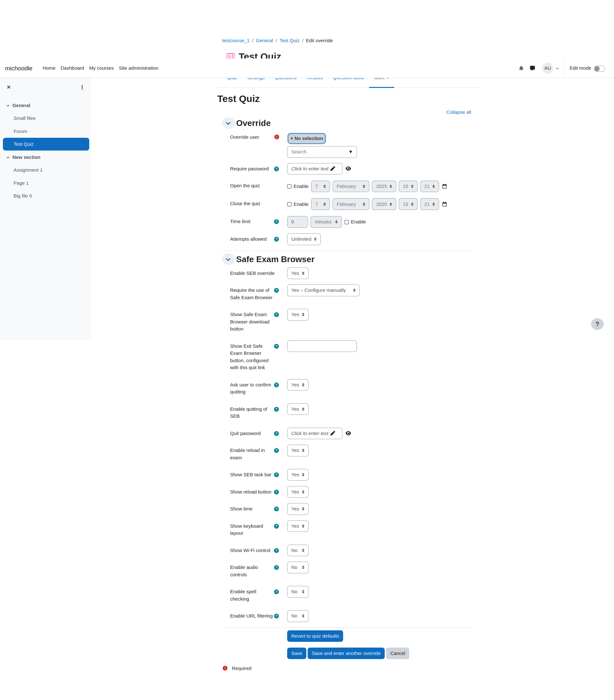Click the quit link text field
The height and width of the screenshot is (700, 614).
pos(322,346)
